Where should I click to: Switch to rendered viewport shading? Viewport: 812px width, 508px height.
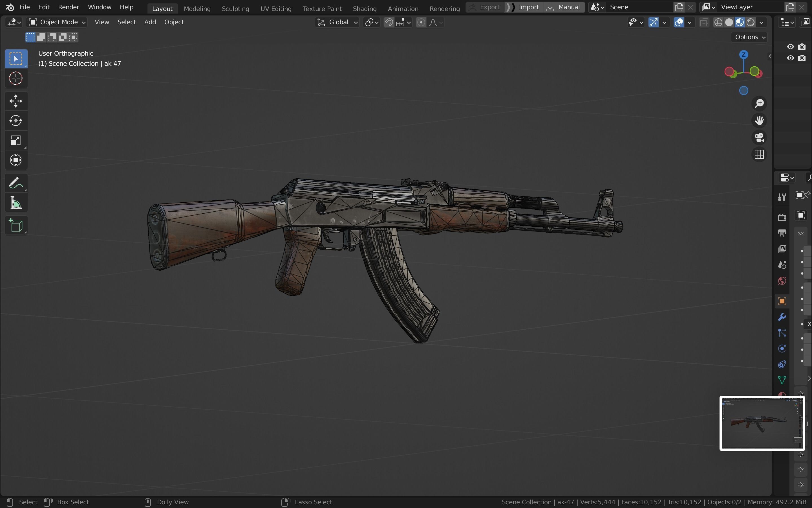tap(751, 23)
